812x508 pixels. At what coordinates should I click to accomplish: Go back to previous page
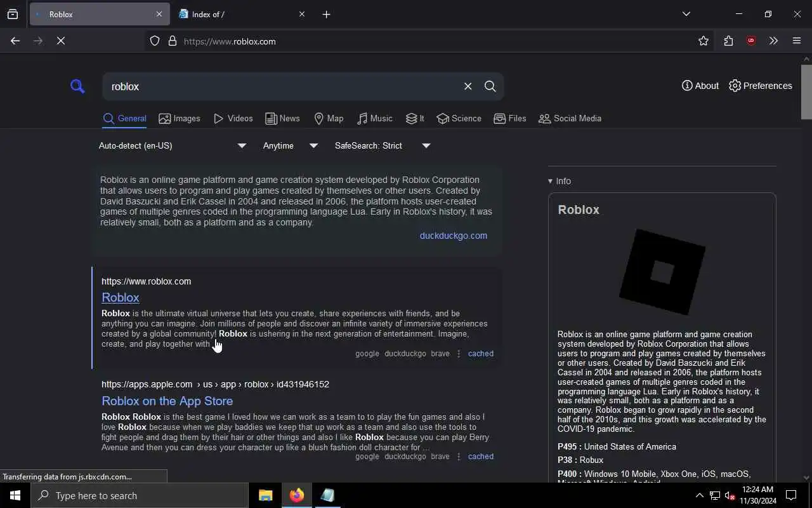point(15,41)
